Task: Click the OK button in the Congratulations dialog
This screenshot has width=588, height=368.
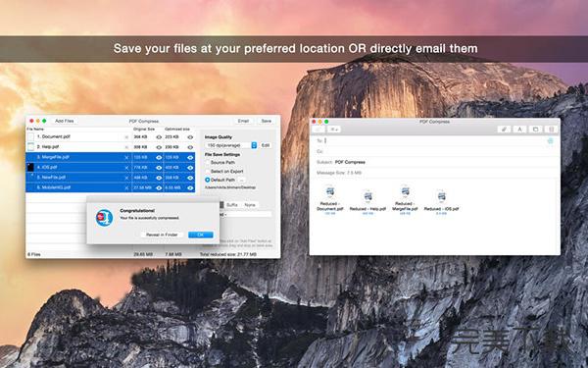Action: (201, 235)
